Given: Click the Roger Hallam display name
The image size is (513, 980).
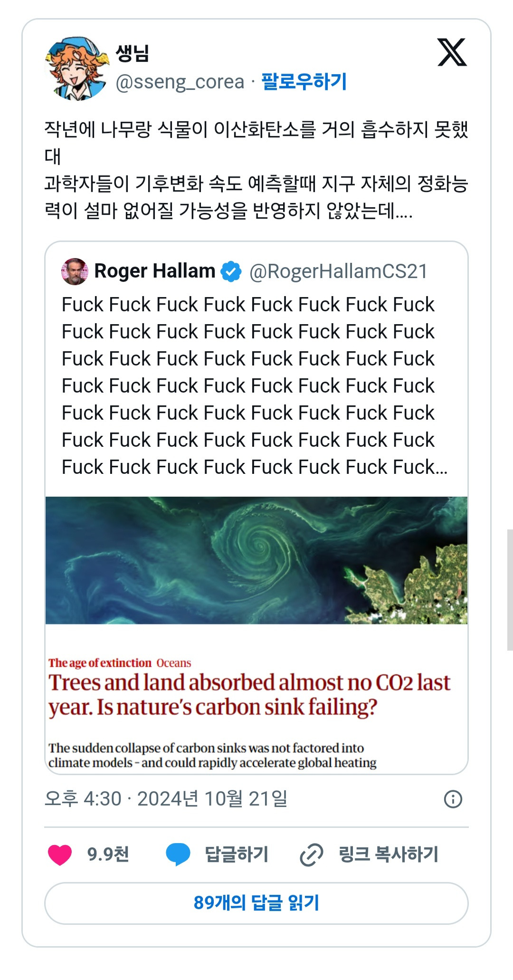Looking at the screenshot, I should (x=155, y=271).
